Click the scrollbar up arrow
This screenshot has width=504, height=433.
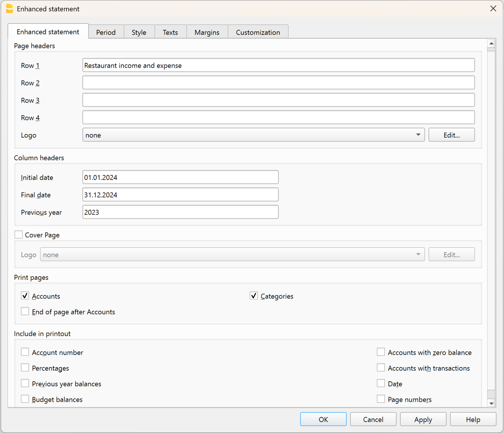click(491, 44)
